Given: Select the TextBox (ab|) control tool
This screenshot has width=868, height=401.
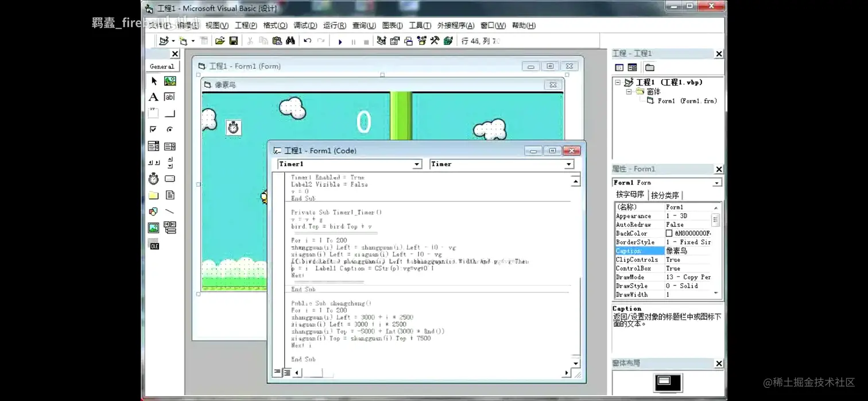Looking at the screenshot, I should [170, 97].
